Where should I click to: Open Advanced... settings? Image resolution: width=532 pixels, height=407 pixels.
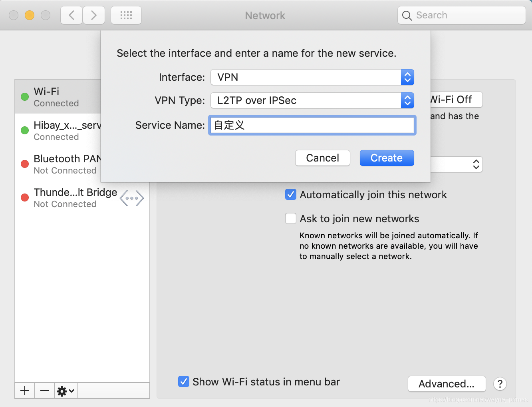(x=447, y=384)
